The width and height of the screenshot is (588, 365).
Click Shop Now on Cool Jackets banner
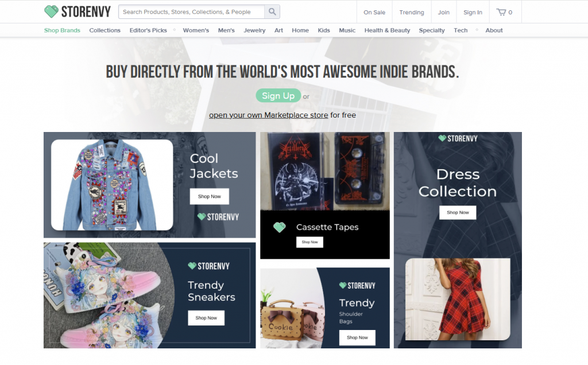click(x=209, y=196)
